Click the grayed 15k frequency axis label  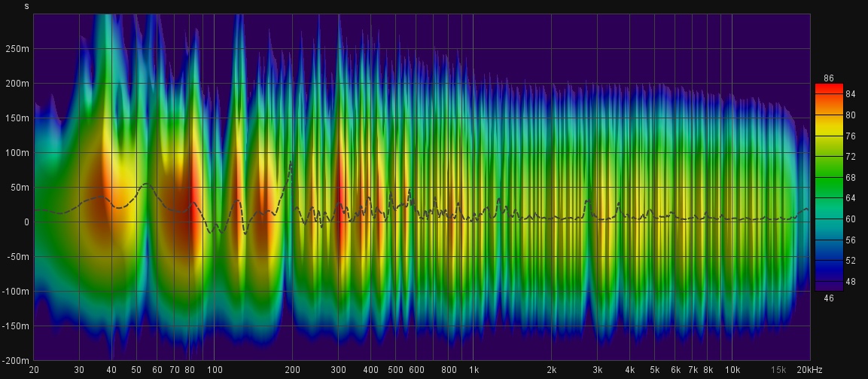[778, 371]
